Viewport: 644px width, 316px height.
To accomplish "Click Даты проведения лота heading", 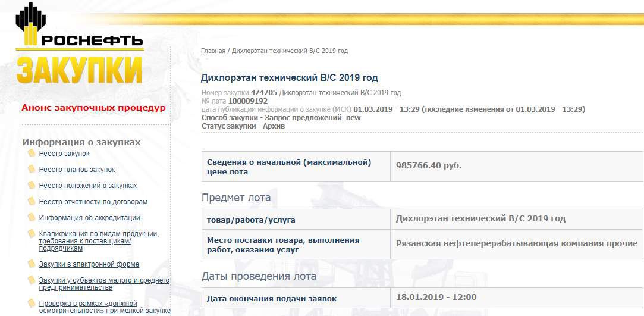I will pyautogui.click(x=259, y=276).
